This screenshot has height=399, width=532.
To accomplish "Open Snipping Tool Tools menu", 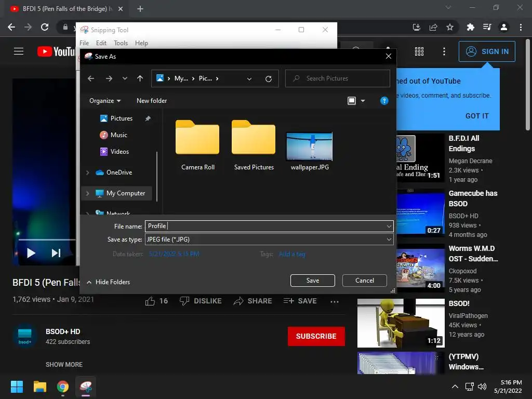I will [121, 43].
